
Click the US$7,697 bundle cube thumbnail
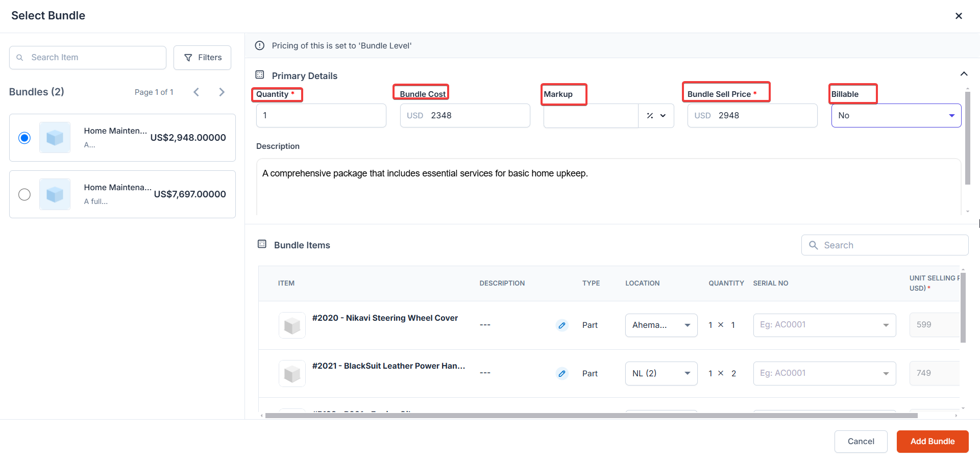pos(55,194)
